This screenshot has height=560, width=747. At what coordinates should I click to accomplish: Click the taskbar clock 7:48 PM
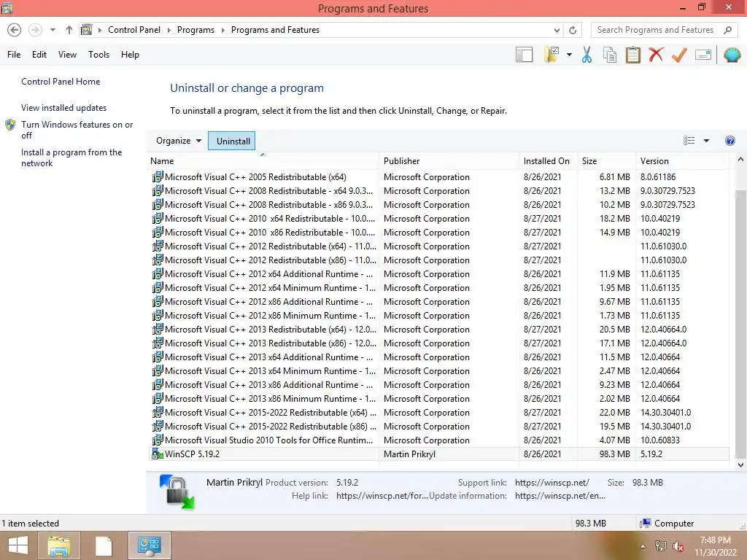(715, 540)
